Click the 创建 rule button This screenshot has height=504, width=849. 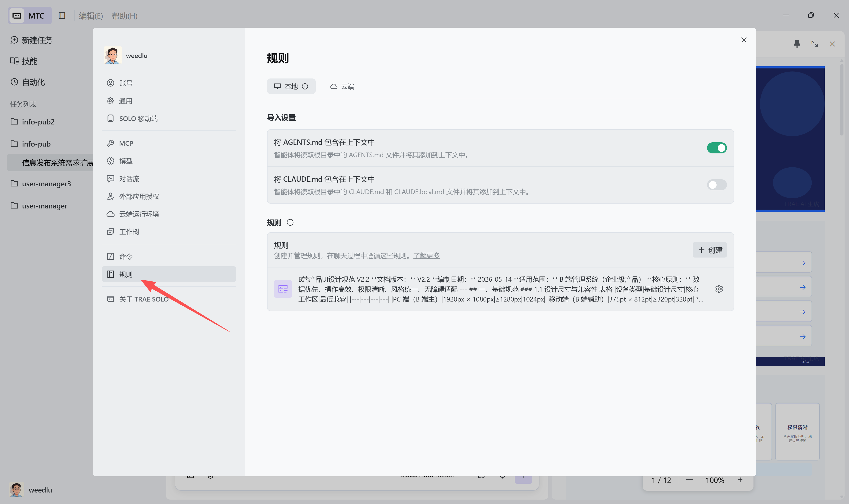pyautogui.click(x=710, y=250)
